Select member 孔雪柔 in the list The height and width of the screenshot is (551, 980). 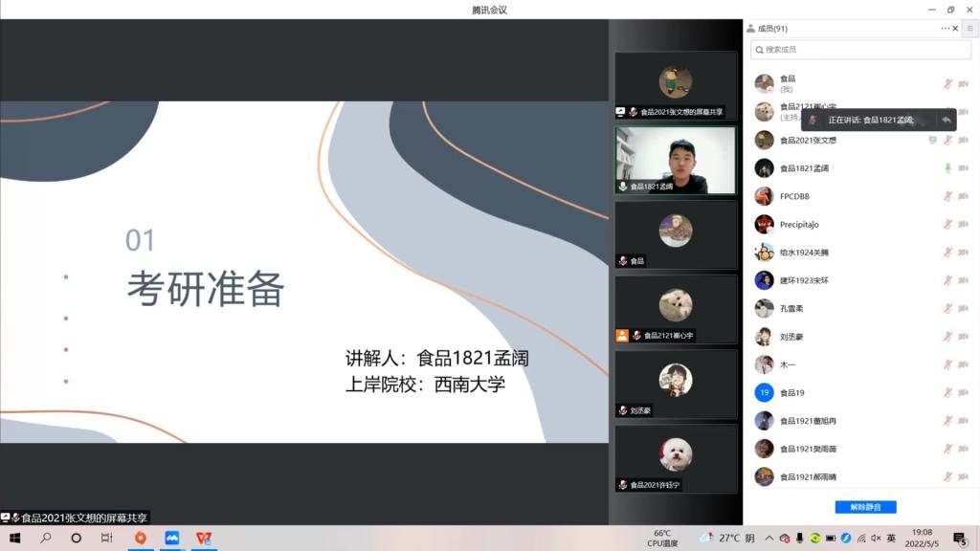(860, 309)
